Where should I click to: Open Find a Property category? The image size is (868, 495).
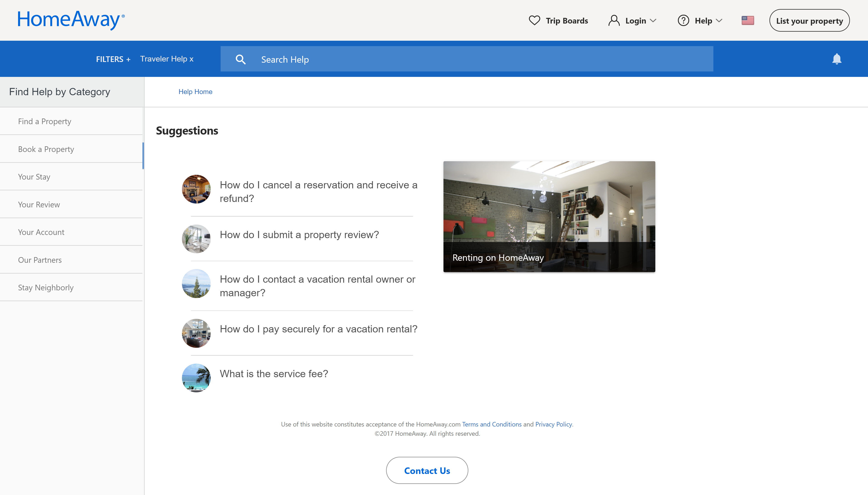click(71, 121)
